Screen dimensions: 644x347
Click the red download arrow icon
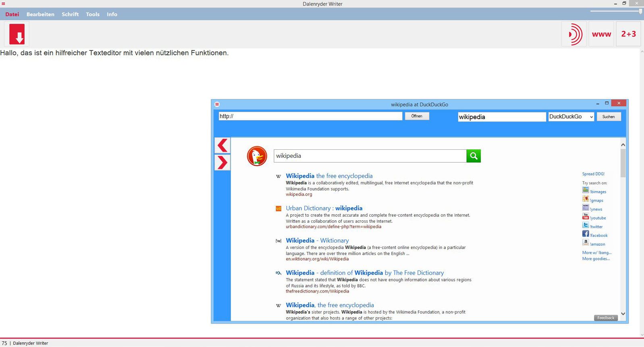point(17,34)
